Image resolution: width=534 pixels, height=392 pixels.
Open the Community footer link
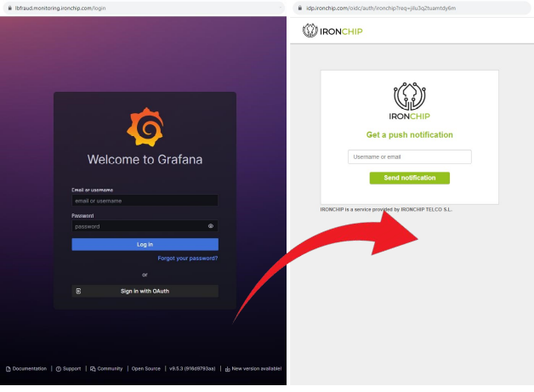pyautogui.click(x=106, y=369)
